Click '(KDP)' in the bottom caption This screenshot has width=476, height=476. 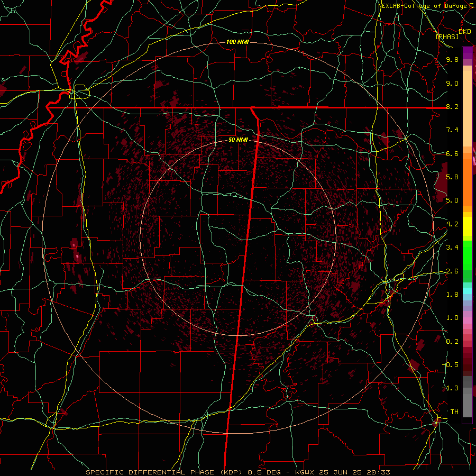231,472
